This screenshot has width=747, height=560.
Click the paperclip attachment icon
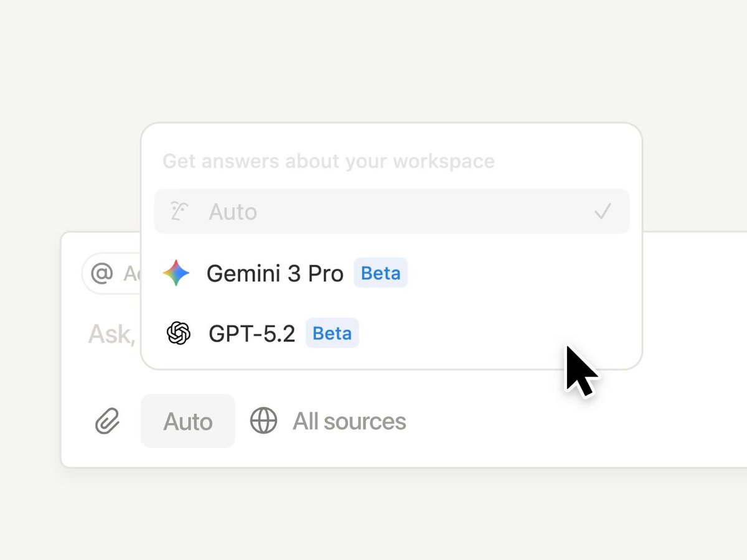click(107, 421)
